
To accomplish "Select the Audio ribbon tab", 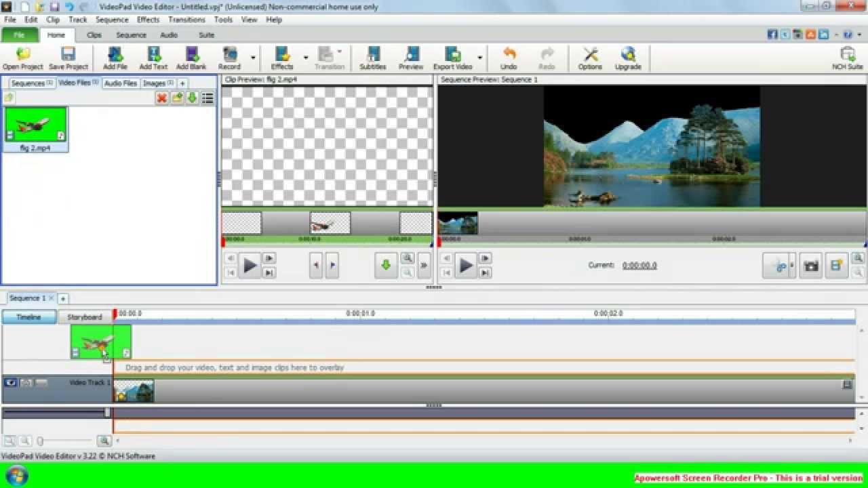I will pos(169,35).
